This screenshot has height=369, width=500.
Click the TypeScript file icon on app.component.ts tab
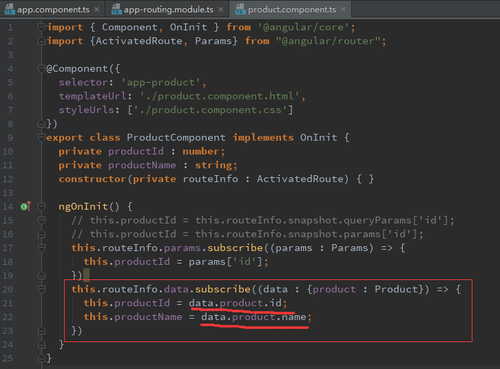(x=10, y=9)
